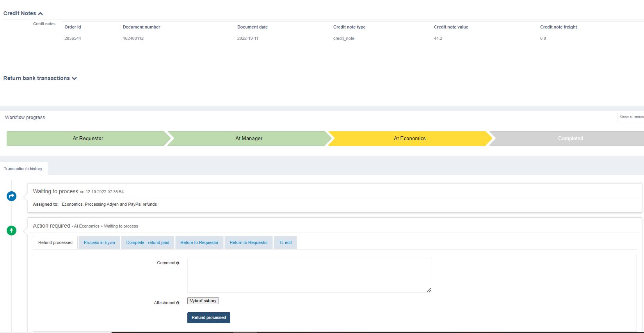The image size is (644, 333).
Task: Switch to the Process in Eywa tab
Action: point(99,242)
